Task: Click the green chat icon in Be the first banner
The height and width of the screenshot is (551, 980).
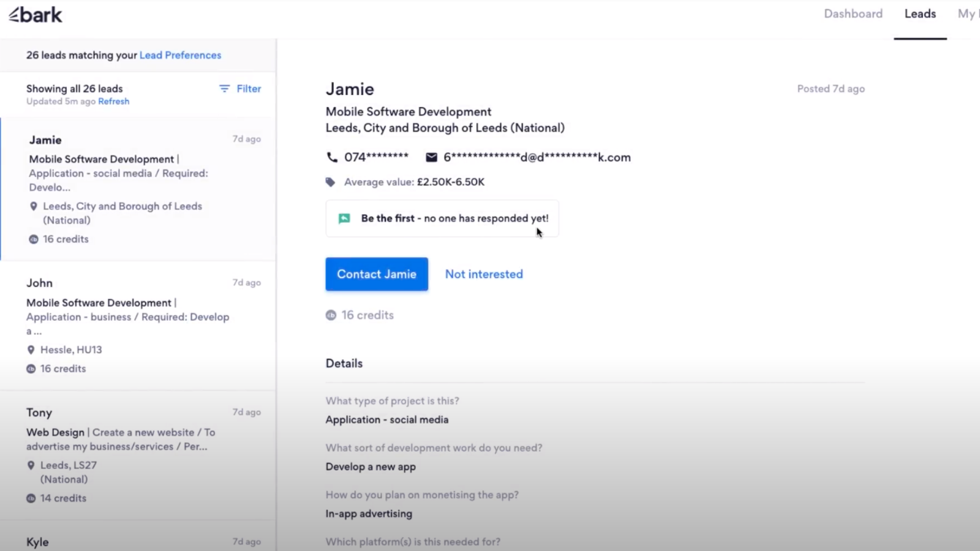Action: coord(344,219)
